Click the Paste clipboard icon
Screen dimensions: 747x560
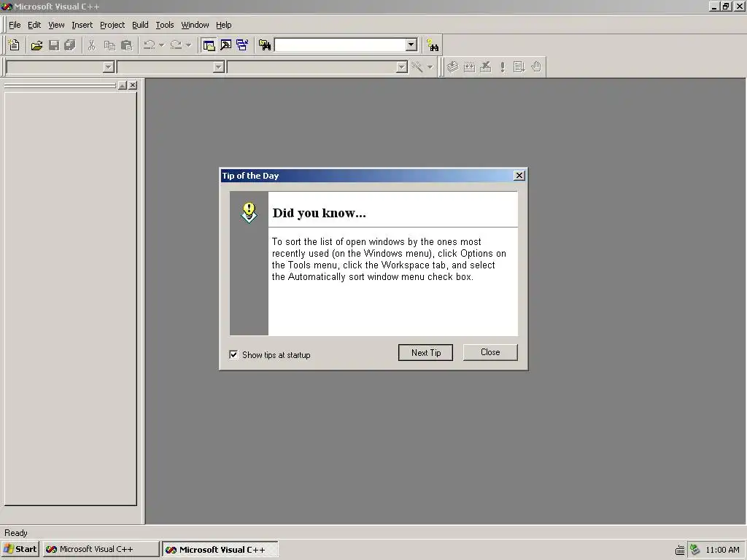(127, 45)
